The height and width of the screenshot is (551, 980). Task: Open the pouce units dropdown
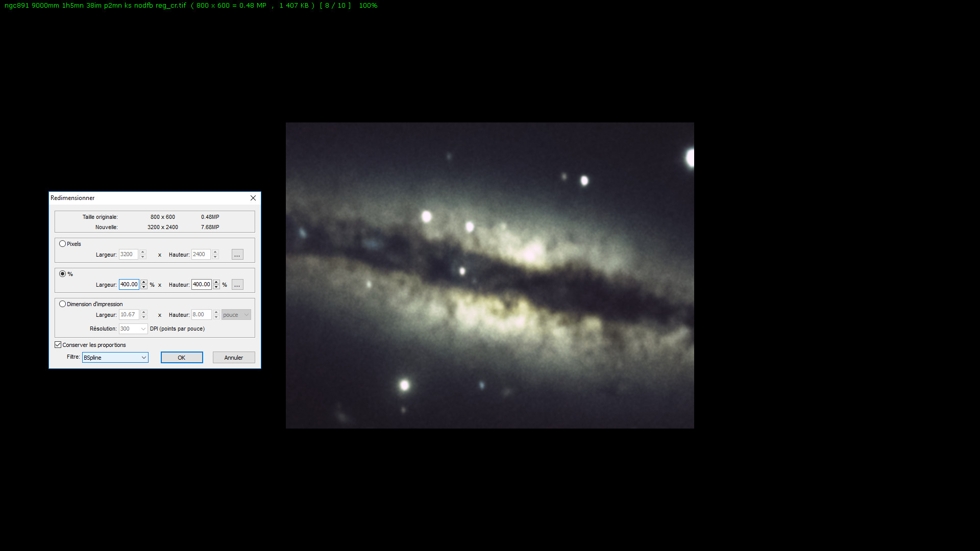pyautogui.click(x=236, y=315)
